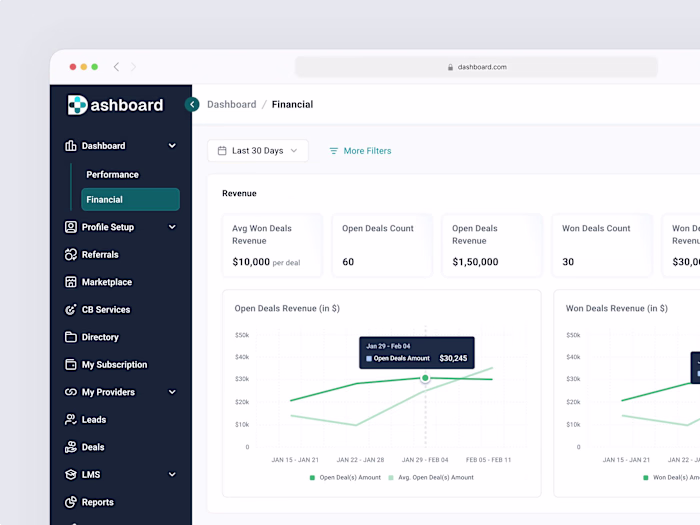Click the Directory folder icon
700x525 pixels.
[x=71, y=337]
